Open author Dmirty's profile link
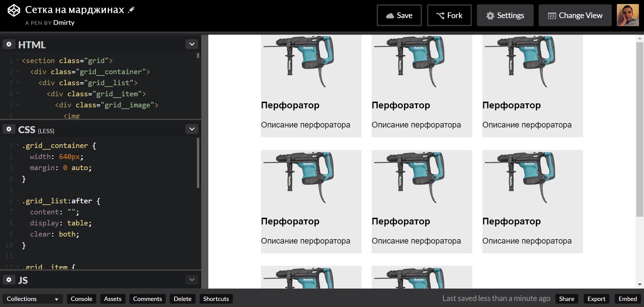This screenshot has width=644, height=307. click(x=64, y=22)
